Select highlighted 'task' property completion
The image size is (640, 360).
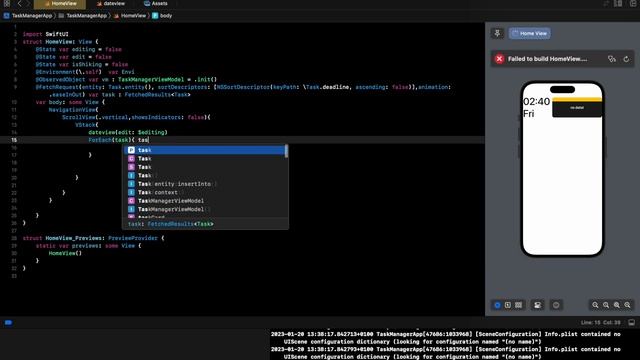(205, 150)
